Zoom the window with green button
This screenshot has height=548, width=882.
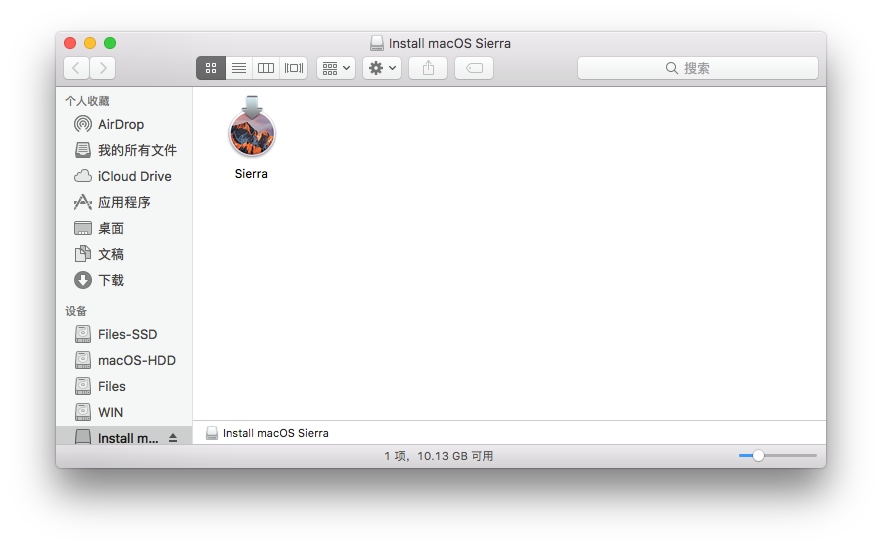point(110,43)
